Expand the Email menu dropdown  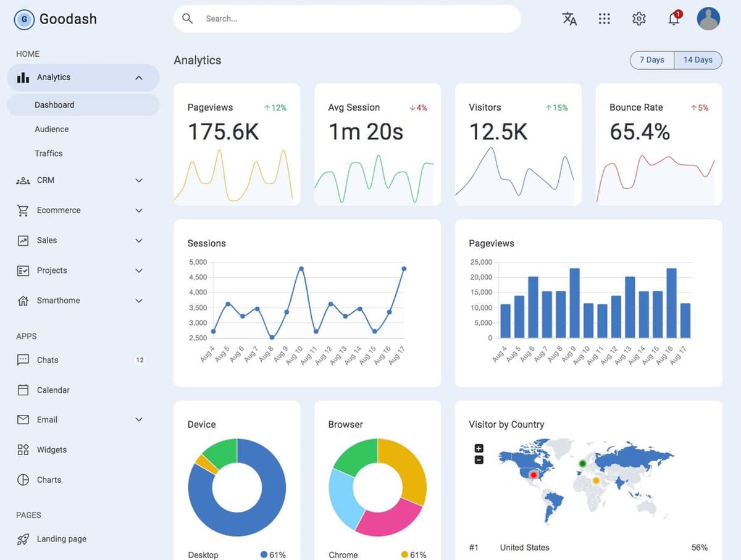pyautogui.click(x=139, y=419)
